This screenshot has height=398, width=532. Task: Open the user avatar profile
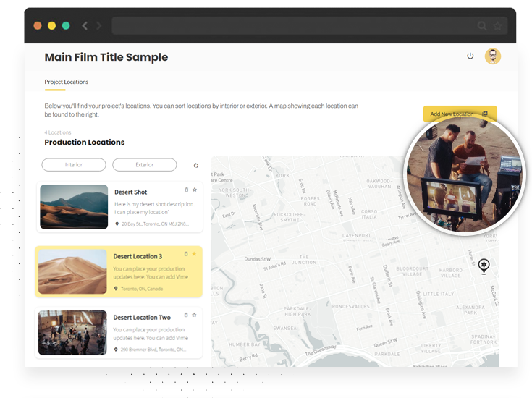[x=493, y=56]
